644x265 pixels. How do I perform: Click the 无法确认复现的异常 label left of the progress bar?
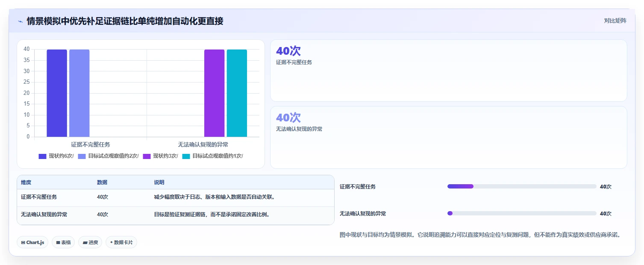[363, 214]
